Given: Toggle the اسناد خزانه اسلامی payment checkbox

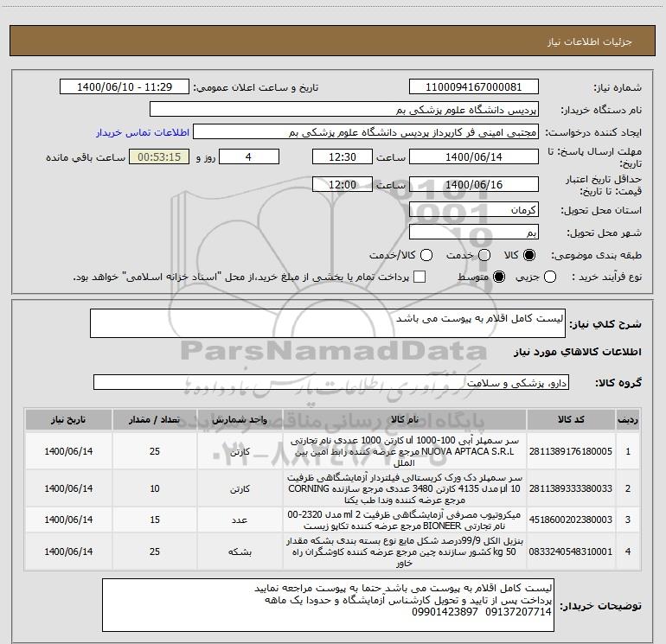Looking at the screenshot, I should (x=419, y=277).
